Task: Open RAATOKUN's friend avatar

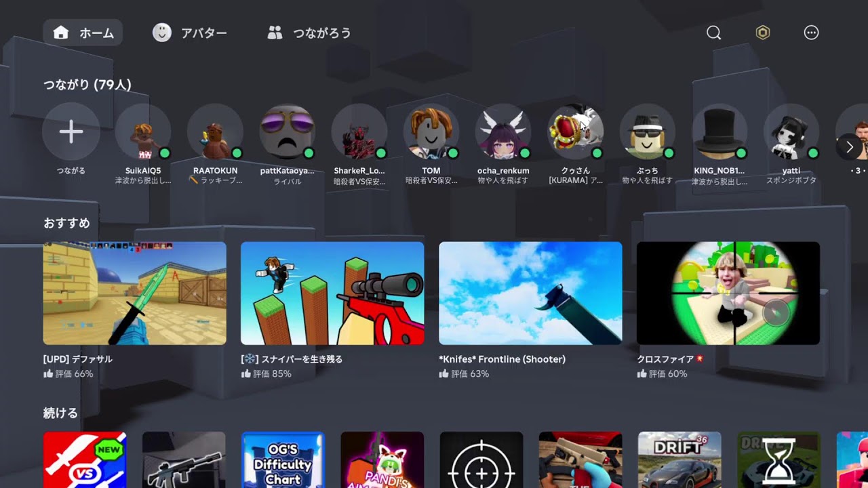Action: pos(215,131)
